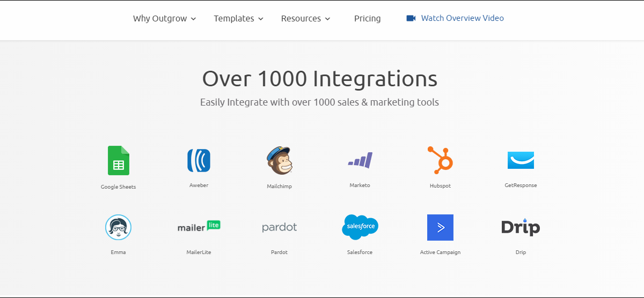Click the Google Sheets integration icon
This screenshot has height=298, width=644.
click(118, 160)
